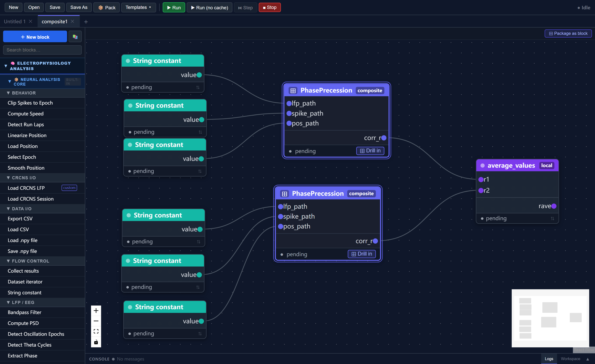Click the New block button
This screenshot has height=364, width=595.
[35, 37]
